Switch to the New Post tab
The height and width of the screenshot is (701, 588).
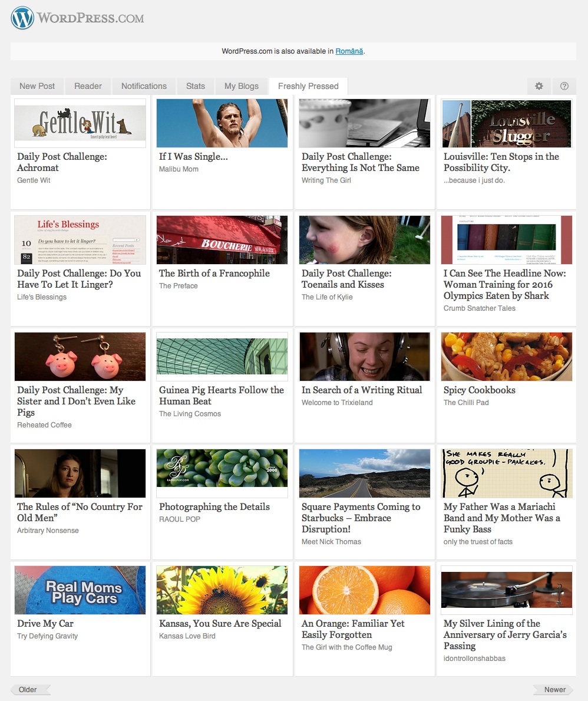[x=37, y=86]
